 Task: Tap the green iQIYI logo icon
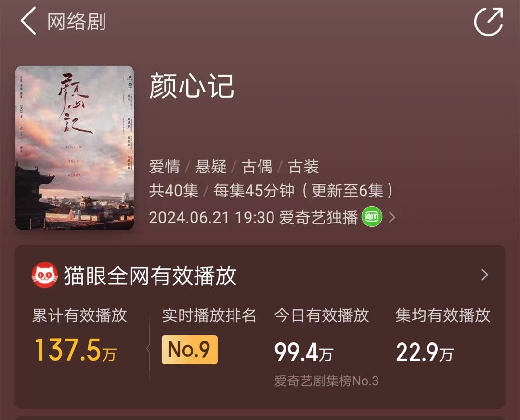(x=372, y=217)
